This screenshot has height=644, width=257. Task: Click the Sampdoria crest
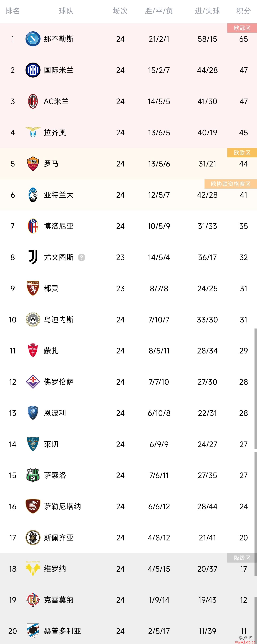(33, 631)
